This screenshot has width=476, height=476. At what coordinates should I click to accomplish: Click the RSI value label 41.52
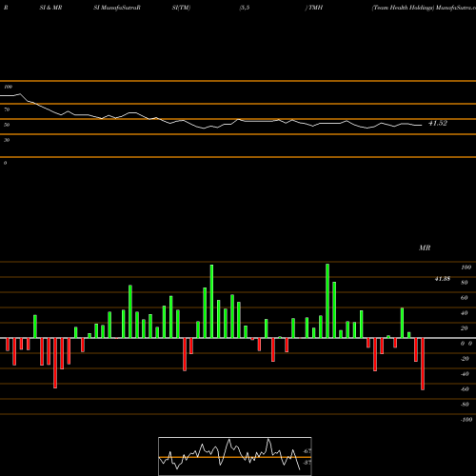(438, 123)
